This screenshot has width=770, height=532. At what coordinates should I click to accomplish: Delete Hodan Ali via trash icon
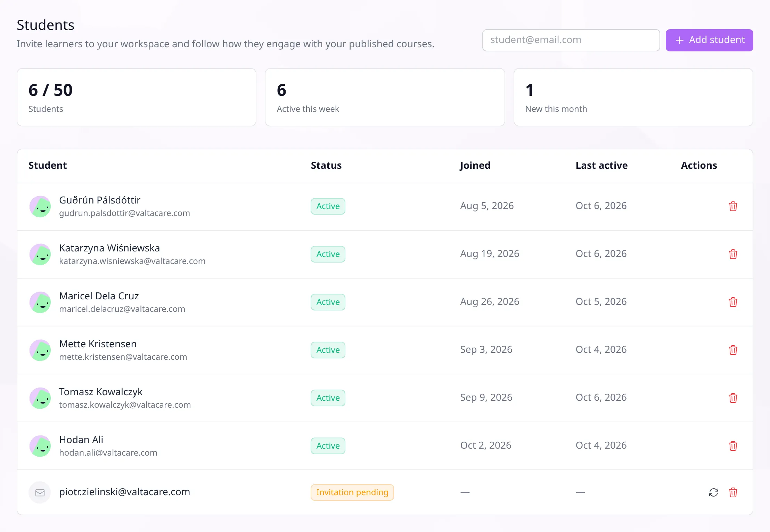click(x=733, y=446)
